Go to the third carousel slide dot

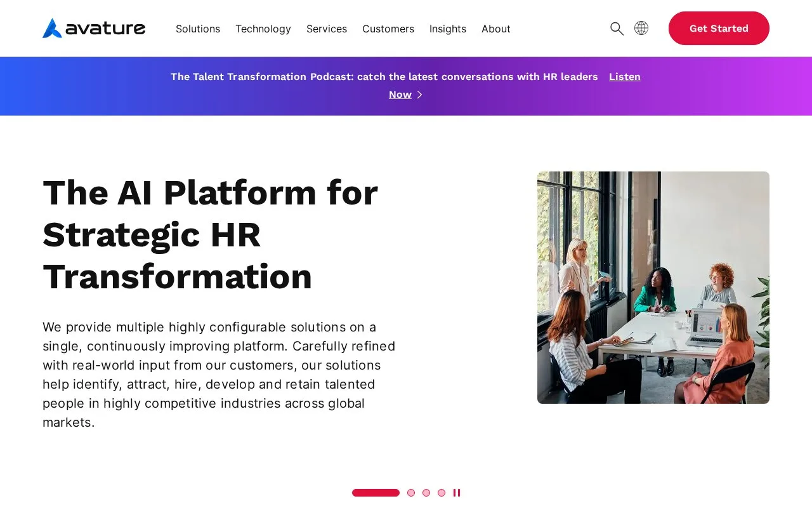click(x=426, y=493)
